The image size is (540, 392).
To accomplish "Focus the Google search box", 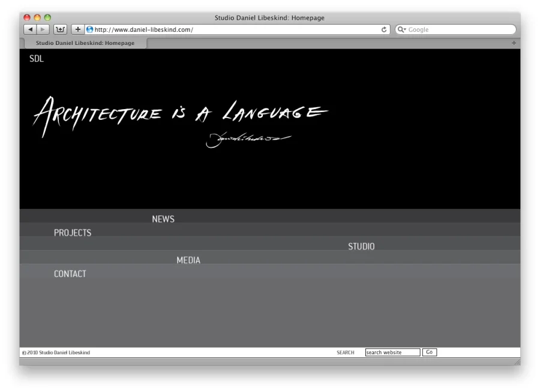I will click(459, 29).
